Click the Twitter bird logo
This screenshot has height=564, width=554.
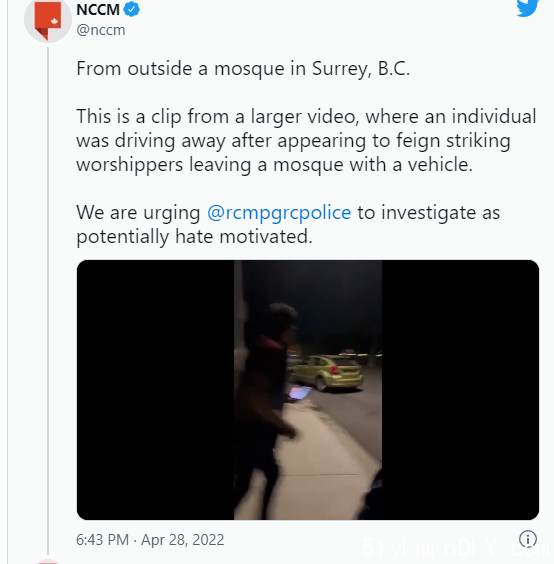click(x=527, y=7)
